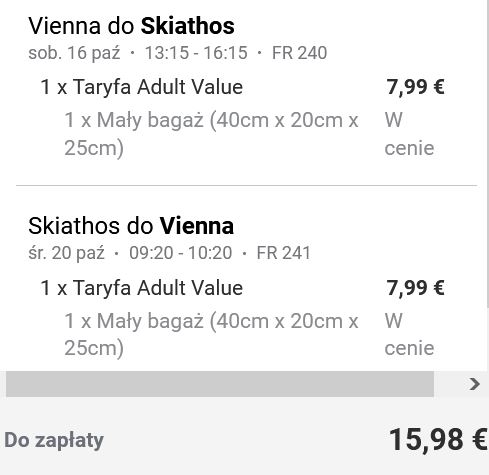
Task: Select the Vienna do Skiathos heading
Action: point(131,26)
